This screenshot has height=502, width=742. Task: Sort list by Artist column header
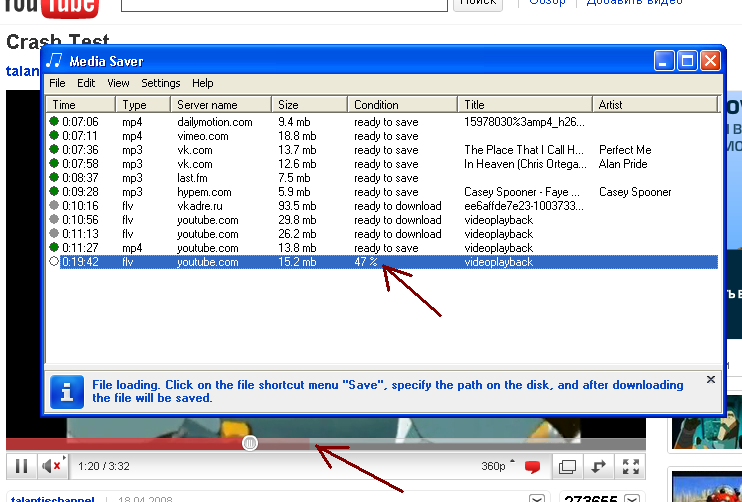655,105
